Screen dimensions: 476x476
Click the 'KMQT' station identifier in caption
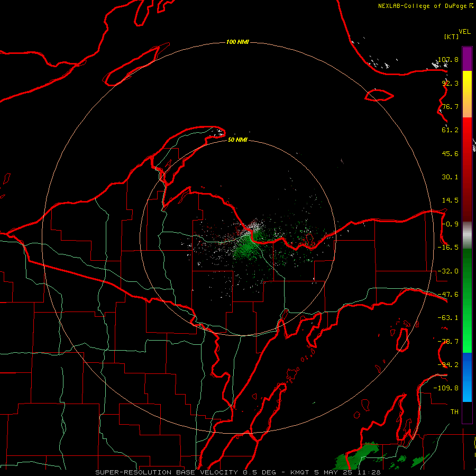301,472
